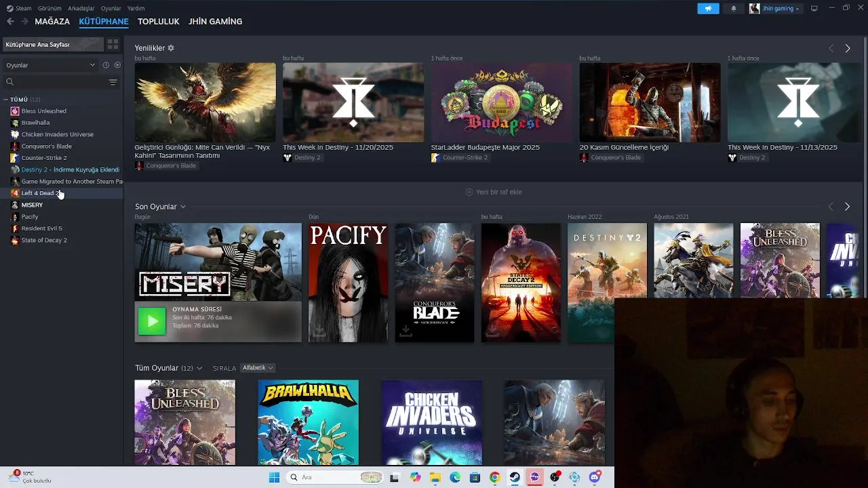Select Conqueror's Blade in sidebar list
Screen dimensions: 868x488
tap(46, 146)
